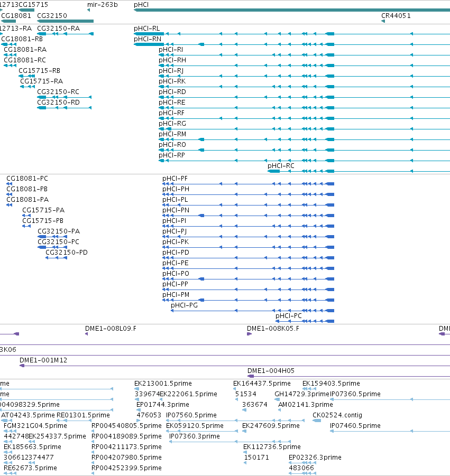Click transcript pHCl-RC label
This screenshot has height=476, width=450.
[281, 166]
